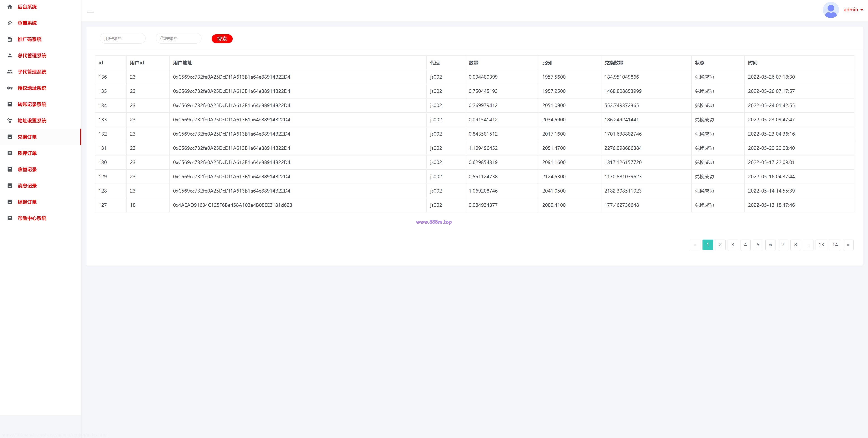Viewport: 868px width, 438px height.
Task: Open the 鱼苗系统 menu item
Action: pos(40,23)
